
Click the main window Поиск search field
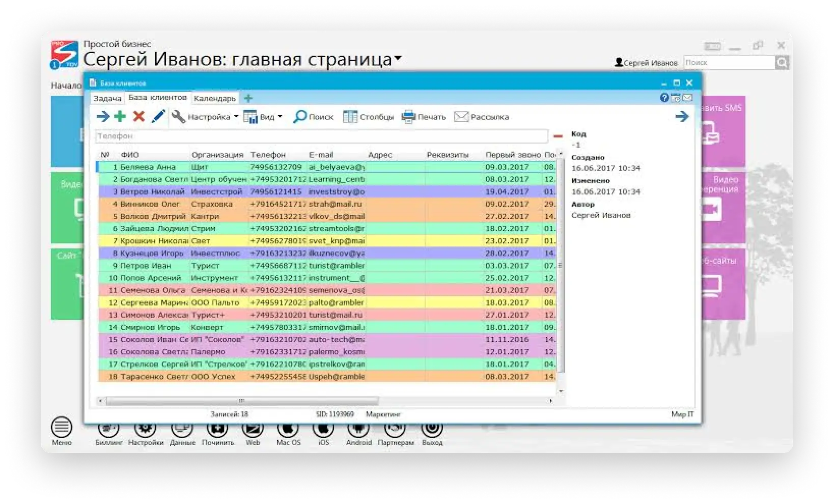(x=729, y=63)
